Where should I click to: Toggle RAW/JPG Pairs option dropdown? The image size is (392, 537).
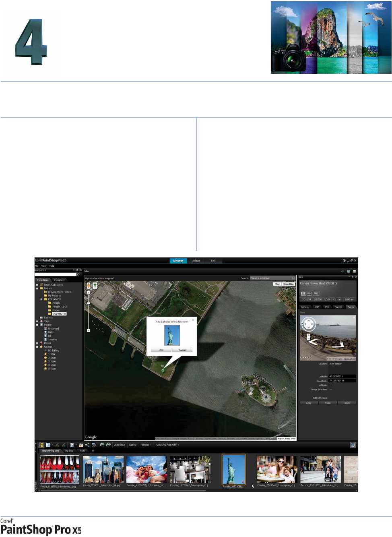click(167, 445)
